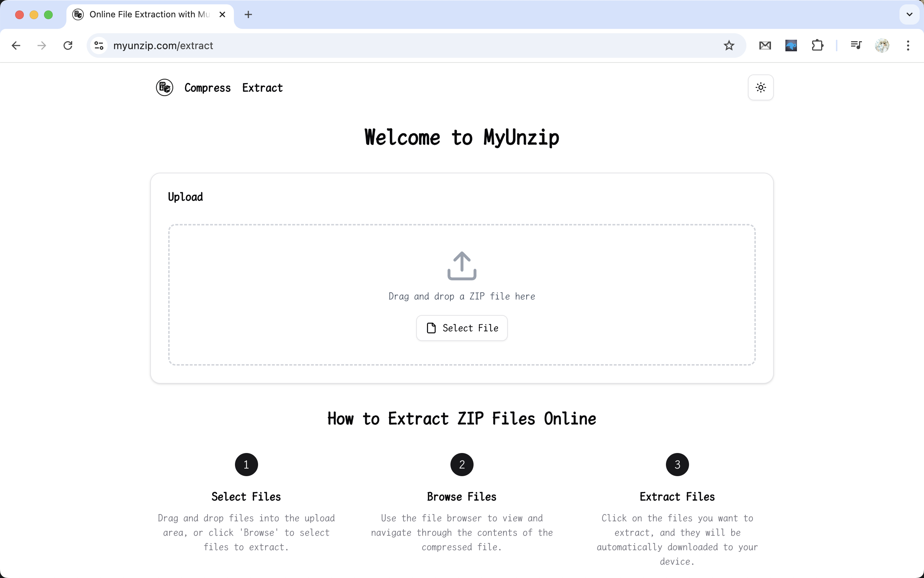
Task: Click the step 2 circle badge
Action: pyautogui.click(x=462, y=465)
